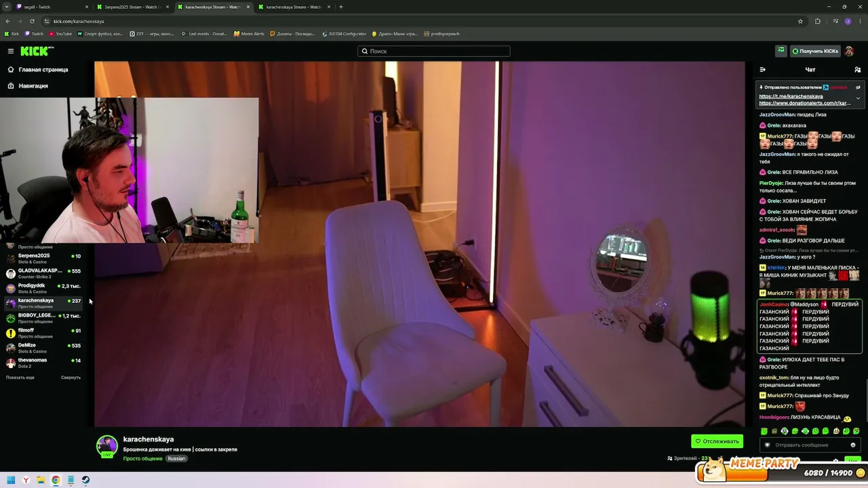Open Twitch bookmark in bookmarks bar
The height and width of the screenshot is (488, 868).
pos(34,34)
